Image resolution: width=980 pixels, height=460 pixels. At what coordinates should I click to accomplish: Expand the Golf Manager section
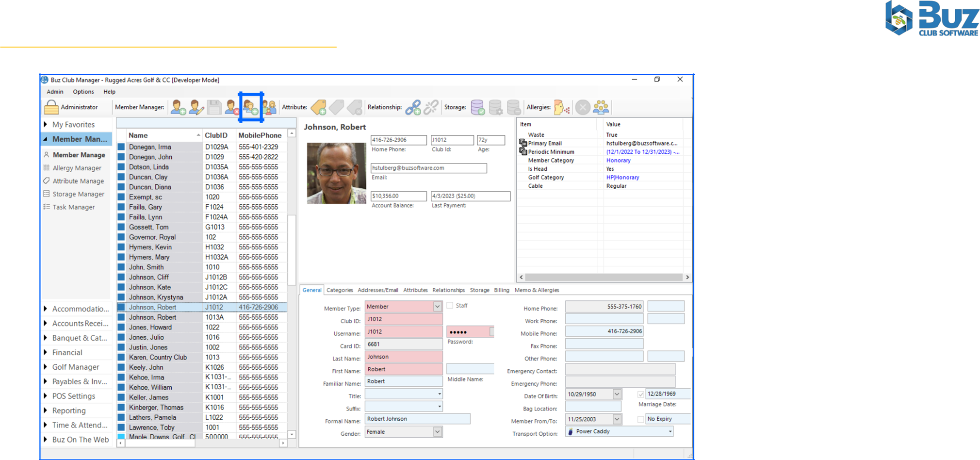(46, 367)
